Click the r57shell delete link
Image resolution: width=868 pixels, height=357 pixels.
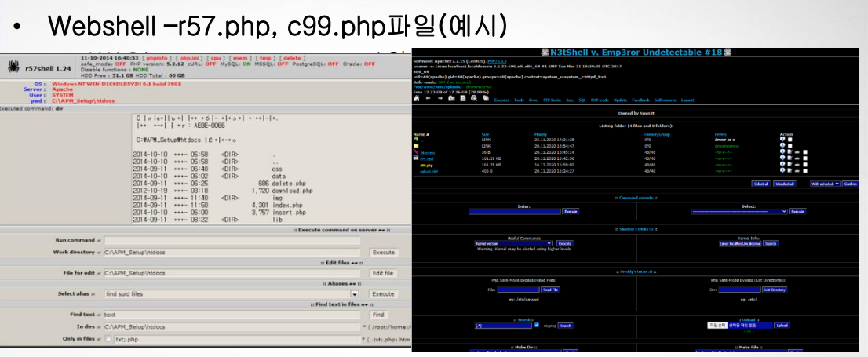click(292, 57)
